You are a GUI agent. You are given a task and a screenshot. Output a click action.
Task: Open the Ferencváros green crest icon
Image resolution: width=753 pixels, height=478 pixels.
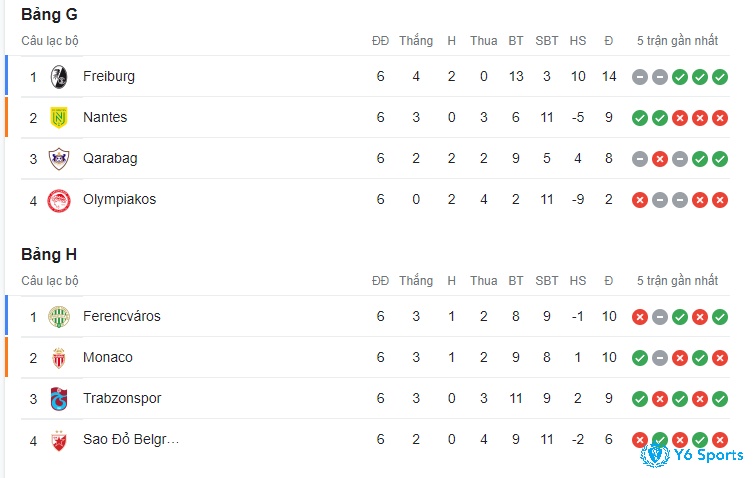[59, 317]
